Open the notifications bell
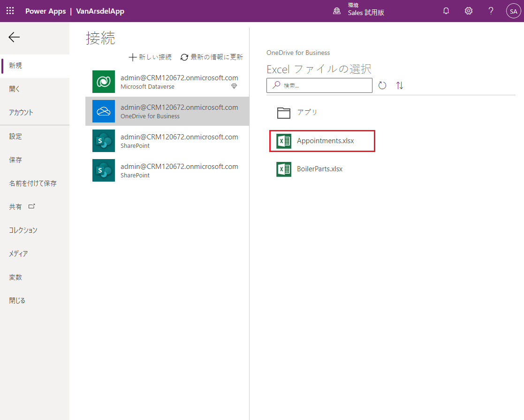524x420 pixels. tap(446, 11)
